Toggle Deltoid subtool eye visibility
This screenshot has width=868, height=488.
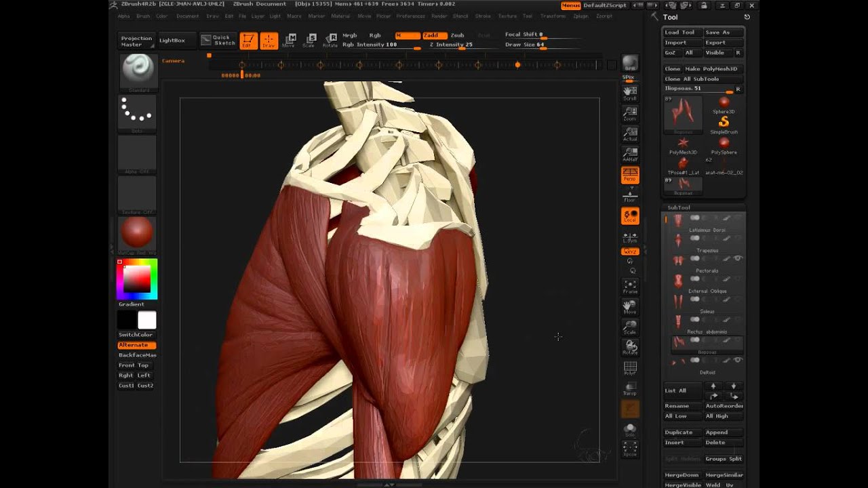[x=738, y=360]
